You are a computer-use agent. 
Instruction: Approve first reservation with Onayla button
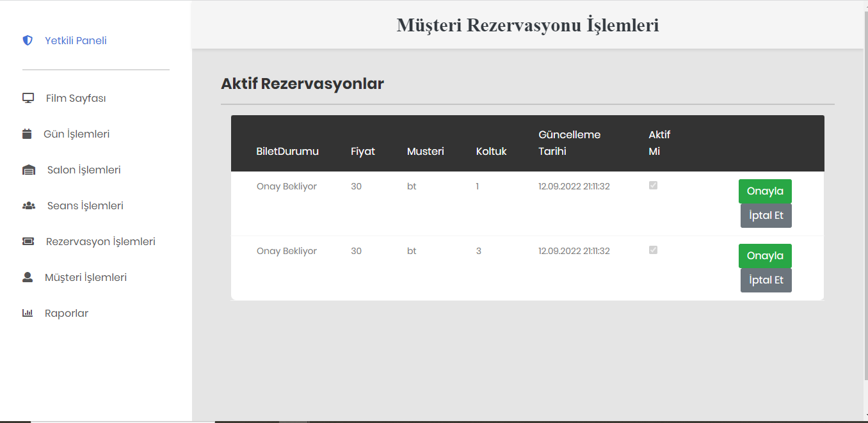[765, 191]
